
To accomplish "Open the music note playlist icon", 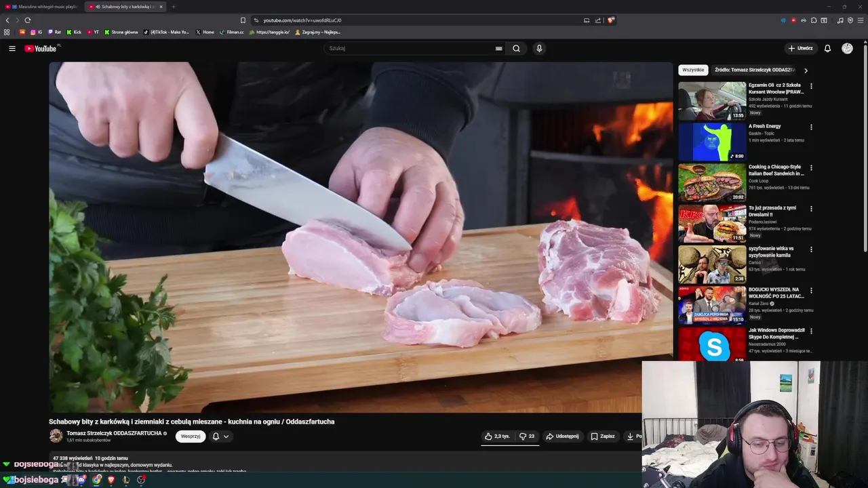I will (x=840, y=20).
